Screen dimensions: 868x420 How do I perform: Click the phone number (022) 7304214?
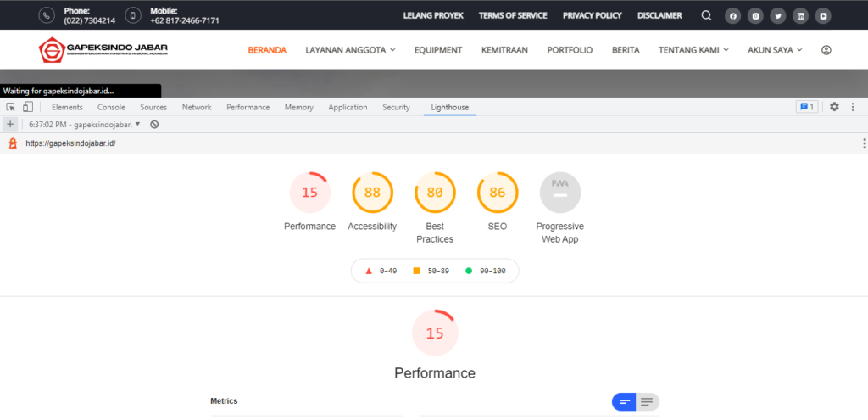pos(90,20)
